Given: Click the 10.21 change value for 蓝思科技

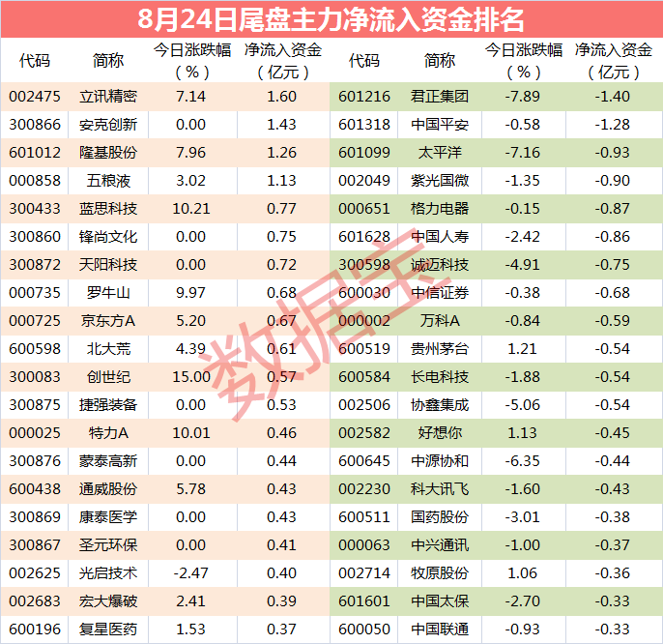Looking at the screenshot, I should point(191,209).
